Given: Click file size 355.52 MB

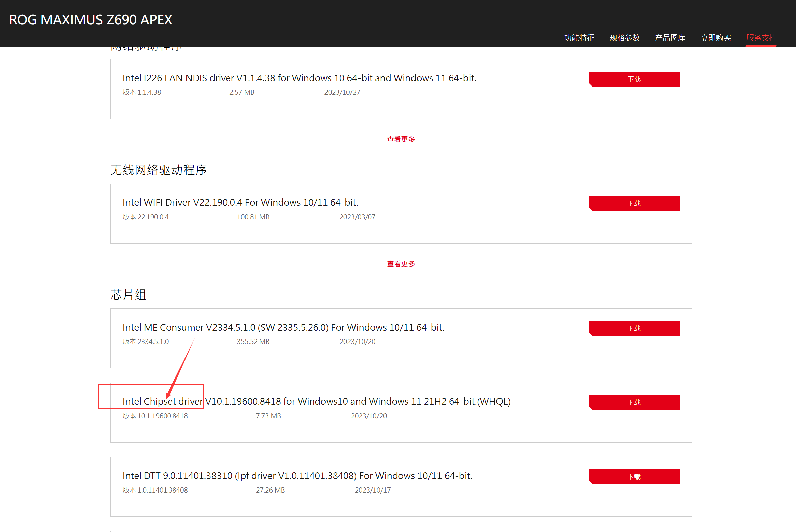Looking at the screenshot, I should coord(253,342).
